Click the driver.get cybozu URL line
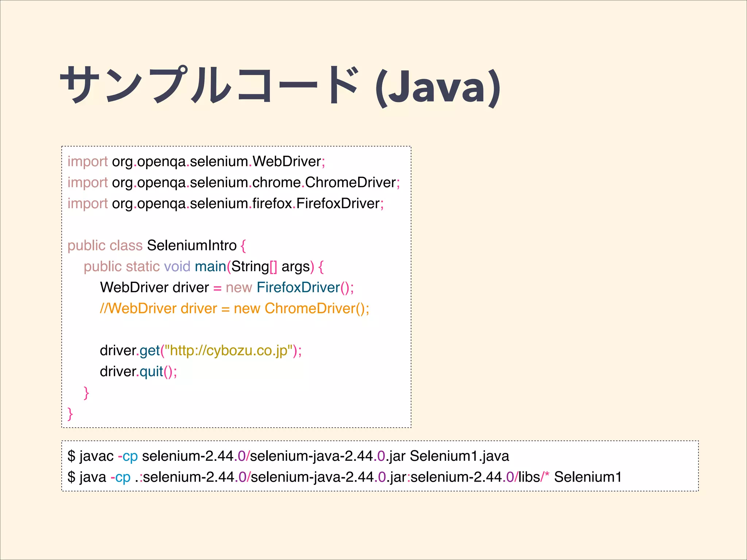 [201, 350]
